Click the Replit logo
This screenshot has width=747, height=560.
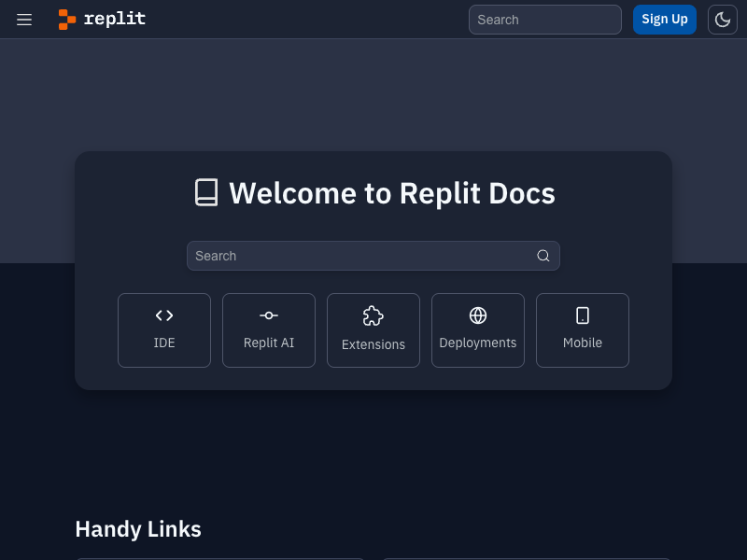(102, 20)
